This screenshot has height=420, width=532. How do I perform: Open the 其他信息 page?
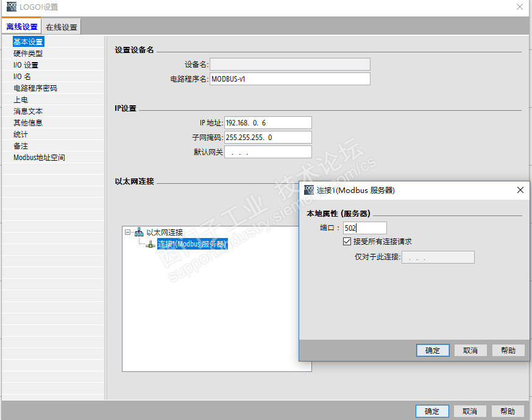[28, 123]
